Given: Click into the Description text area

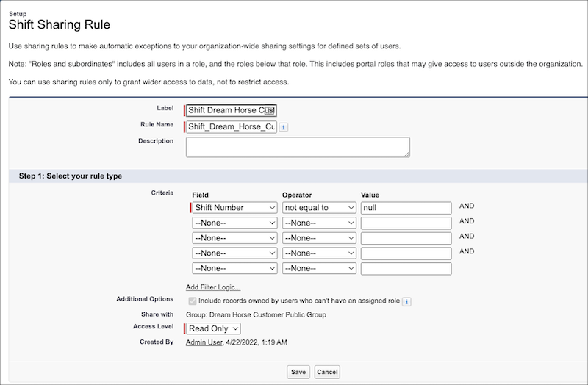Looking at the screenshot, I should [x=298, y=148].
